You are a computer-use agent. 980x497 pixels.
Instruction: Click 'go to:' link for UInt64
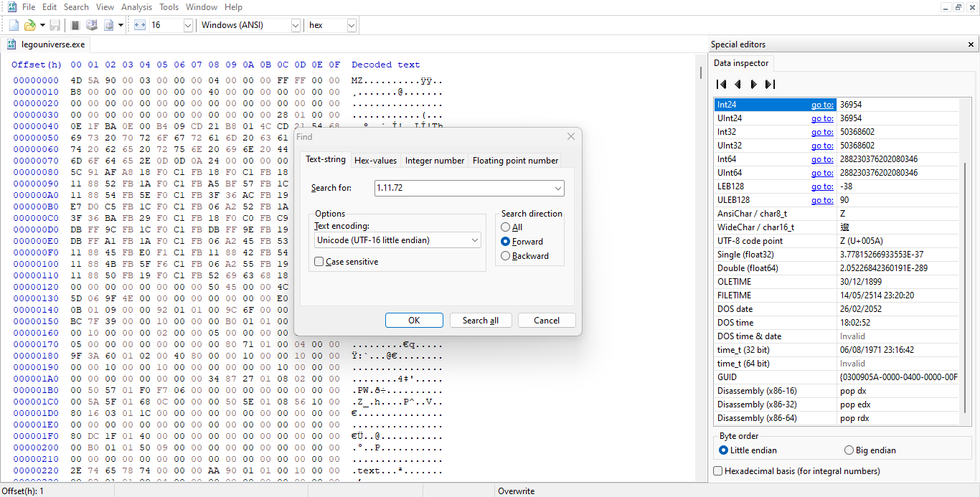pos(822,173)
